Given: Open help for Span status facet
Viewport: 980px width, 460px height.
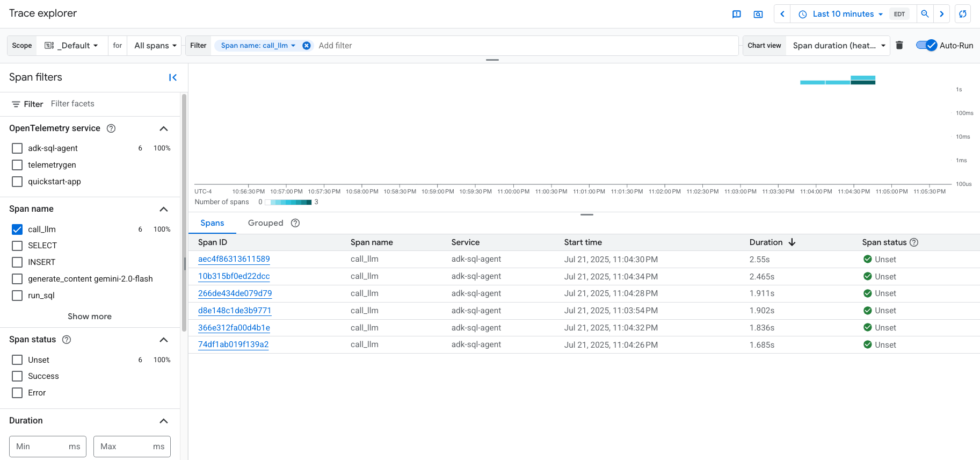Looking at the screenshot, I should pos(67,340).
